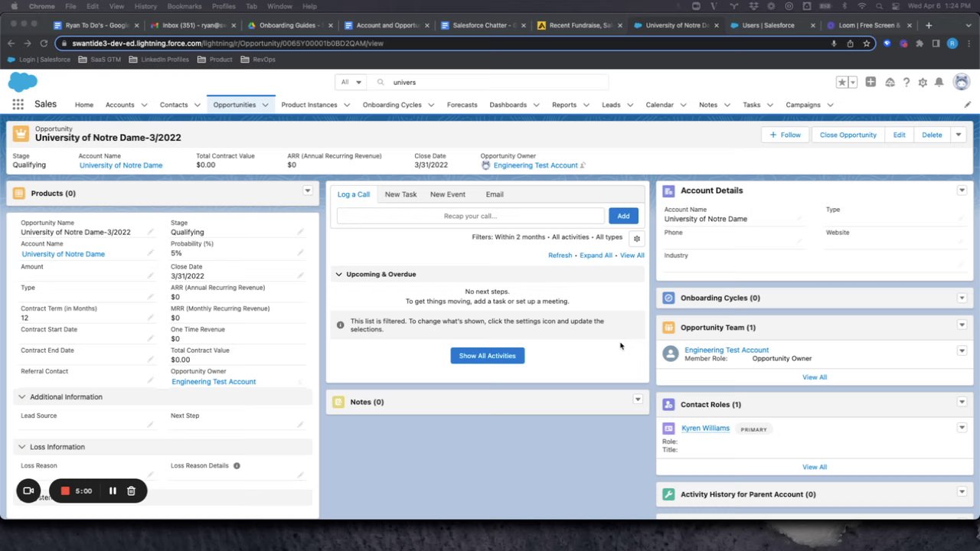Open the Favorites star icon
This screenshot has width=980, height=551.
(x=842, y=82)
